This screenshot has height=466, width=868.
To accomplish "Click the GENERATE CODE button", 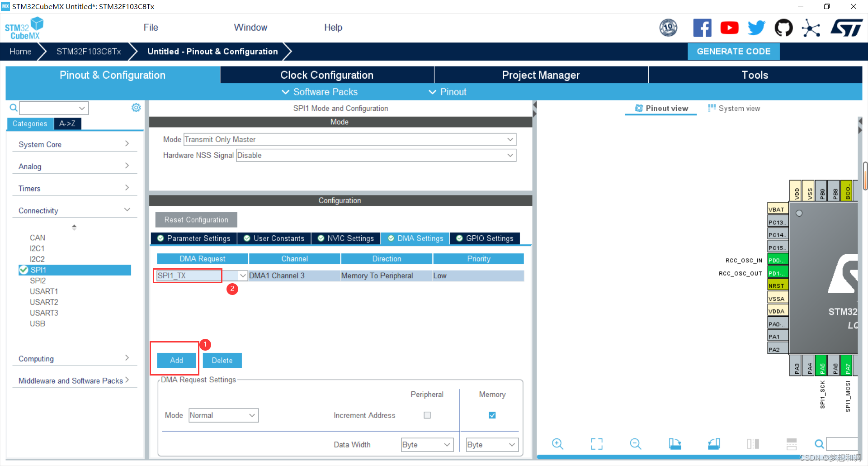I will (733, 52).
